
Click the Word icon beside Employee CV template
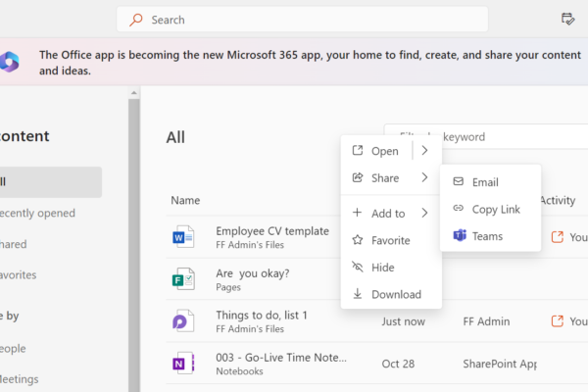pyautogui.click(x=184, y=237)
